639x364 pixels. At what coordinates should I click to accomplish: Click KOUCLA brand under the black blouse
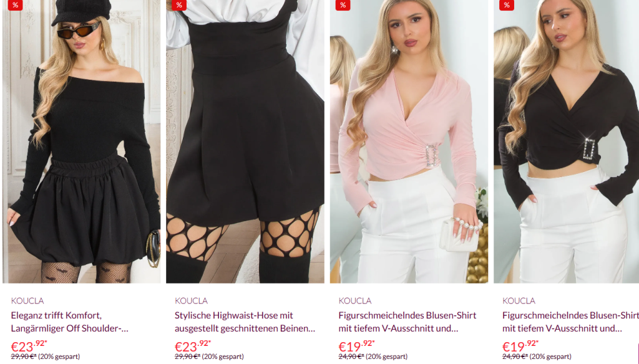coord(519,301)
